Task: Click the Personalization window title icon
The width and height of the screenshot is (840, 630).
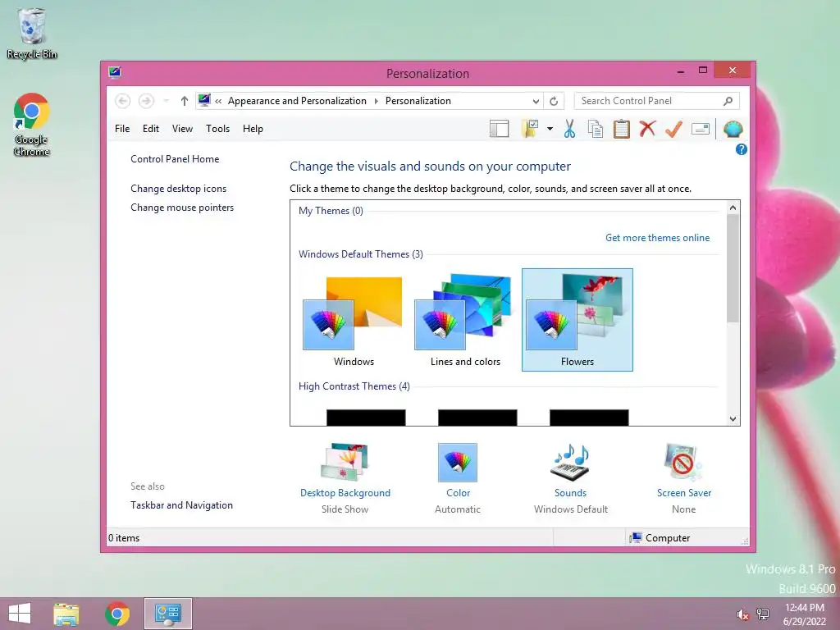Action: tap(115, 72)
